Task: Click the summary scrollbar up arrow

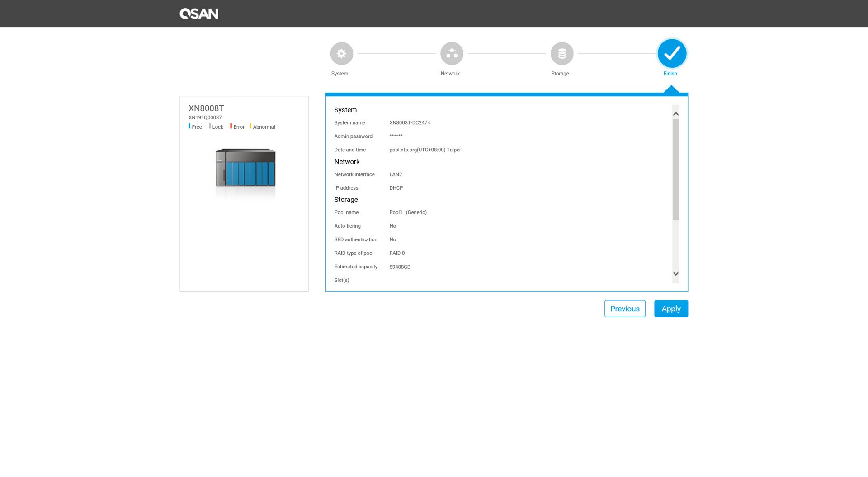Action: [676, 114]
